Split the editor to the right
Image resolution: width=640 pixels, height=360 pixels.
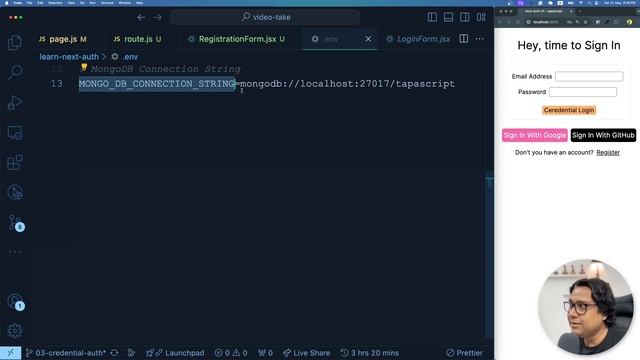click(464, 39)
